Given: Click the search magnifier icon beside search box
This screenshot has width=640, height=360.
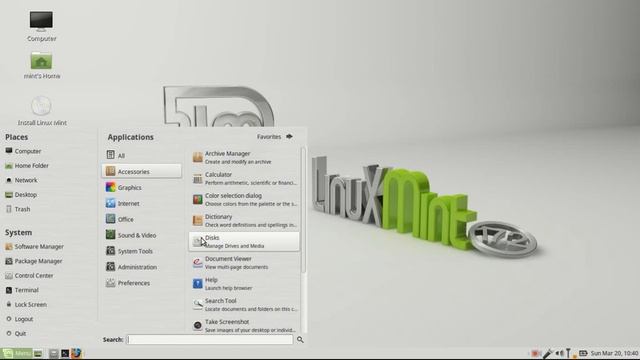Looking at the screenshot, I should point(300,340).
